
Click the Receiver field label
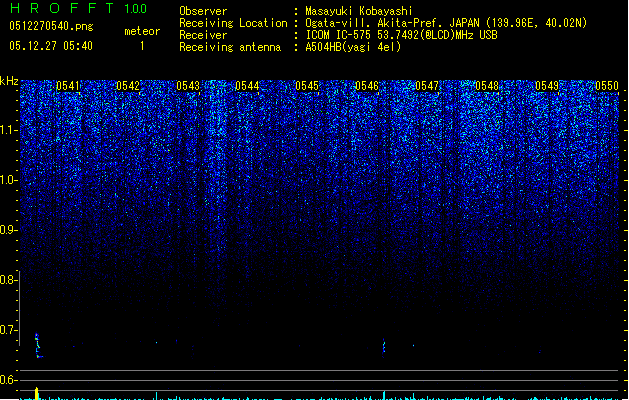point(203,35)
